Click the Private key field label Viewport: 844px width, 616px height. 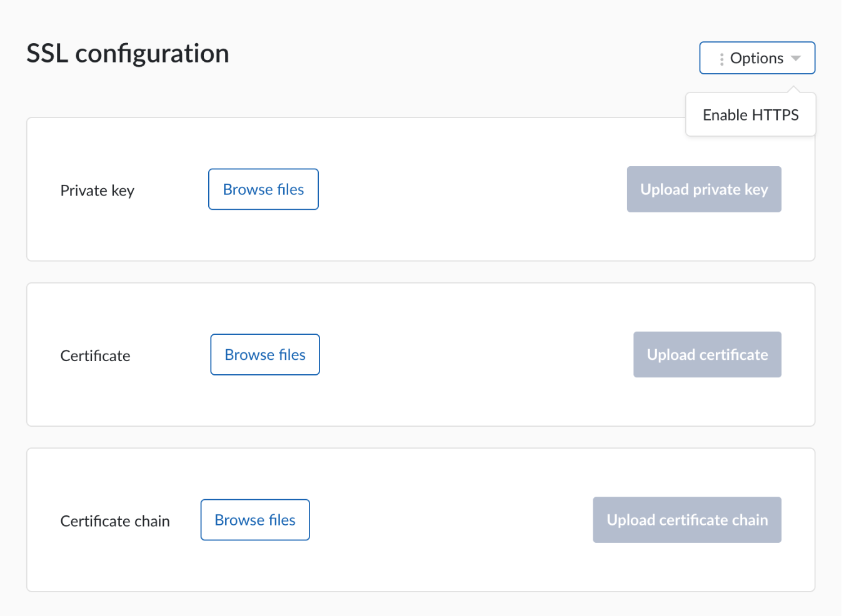(x=97, y=191)
